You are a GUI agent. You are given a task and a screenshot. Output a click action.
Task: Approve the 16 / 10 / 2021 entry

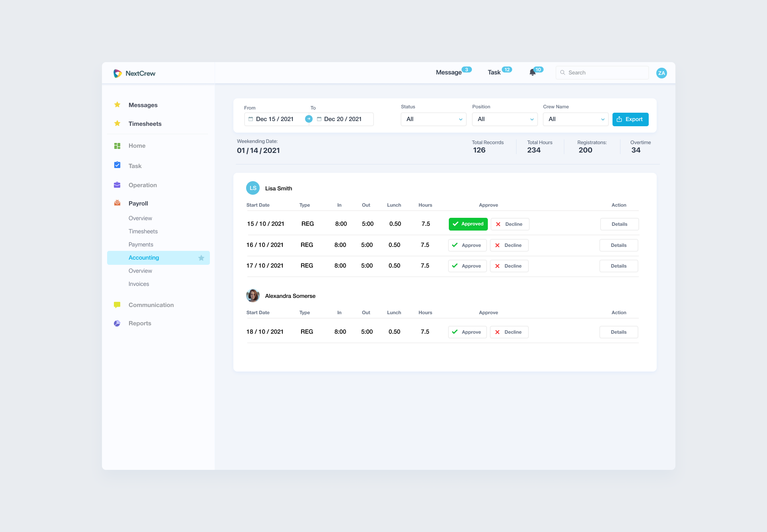click(467, 245)
